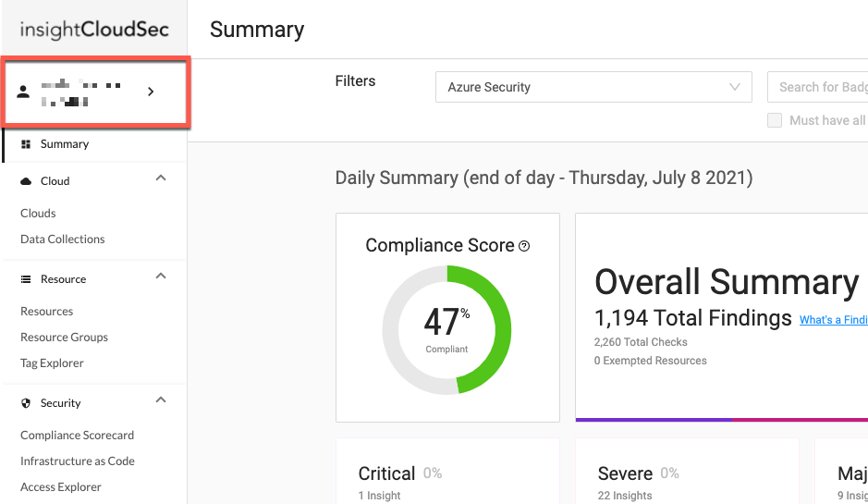Open Data Collections page

coord(63,240)
